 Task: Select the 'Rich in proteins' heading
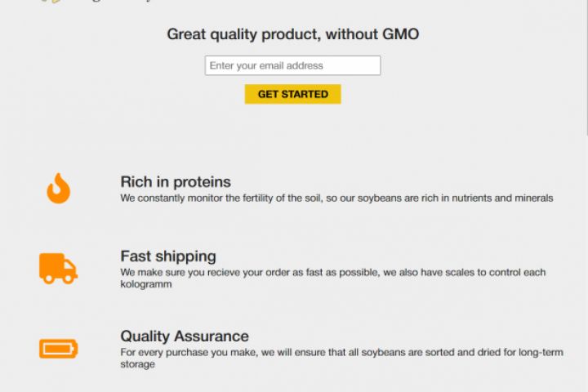[x=176, y=182]
